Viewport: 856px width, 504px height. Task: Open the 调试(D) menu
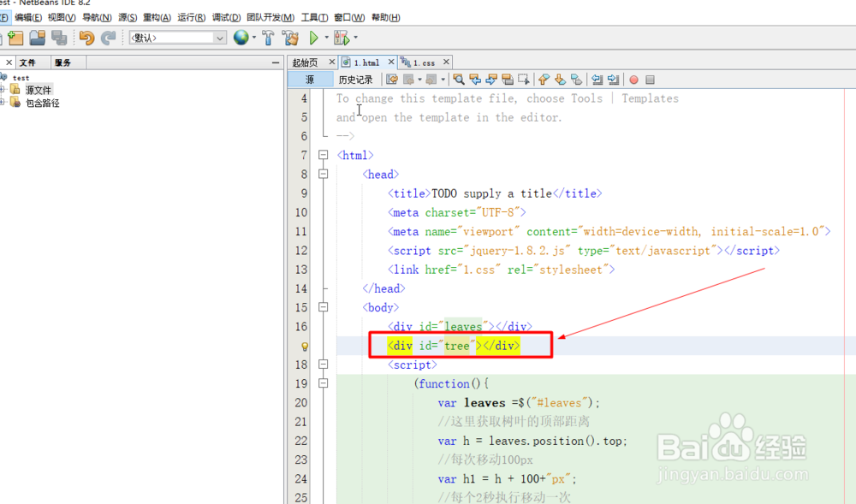pyautogui.click(x=226, y=17)
